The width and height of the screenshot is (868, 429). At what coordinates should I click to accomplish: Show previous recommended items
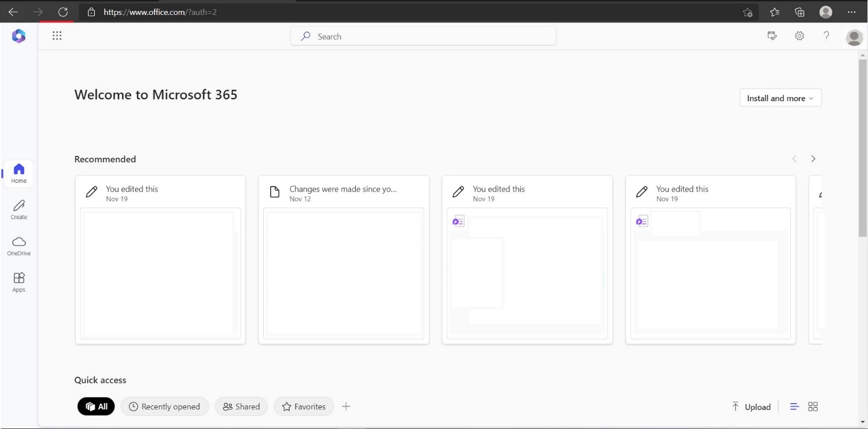coord(794,159)
